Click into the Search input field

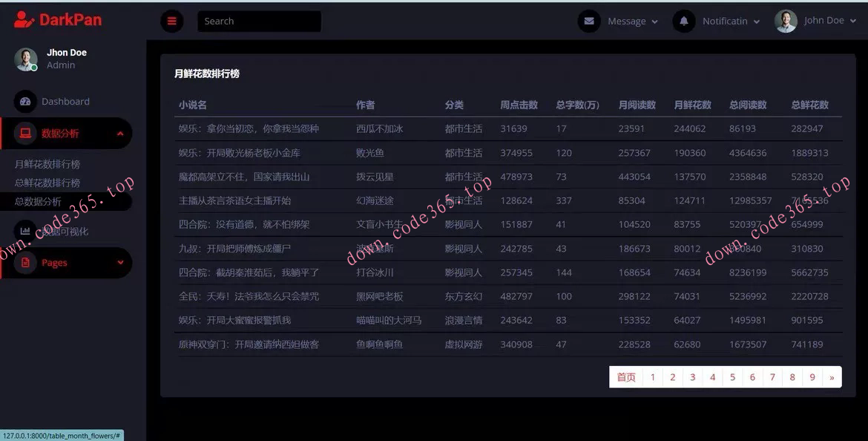point(259,21)
